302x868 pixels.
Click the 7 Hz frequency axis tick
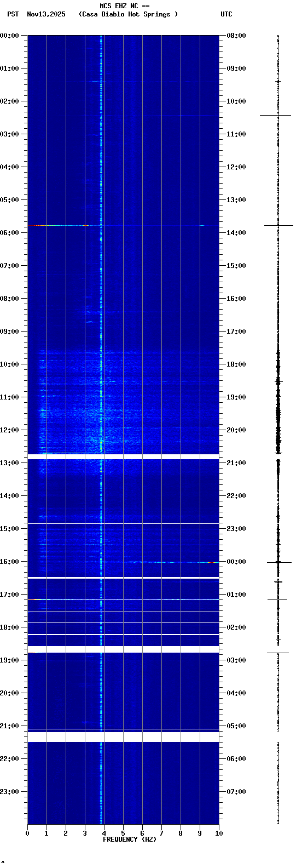[161, 833]
